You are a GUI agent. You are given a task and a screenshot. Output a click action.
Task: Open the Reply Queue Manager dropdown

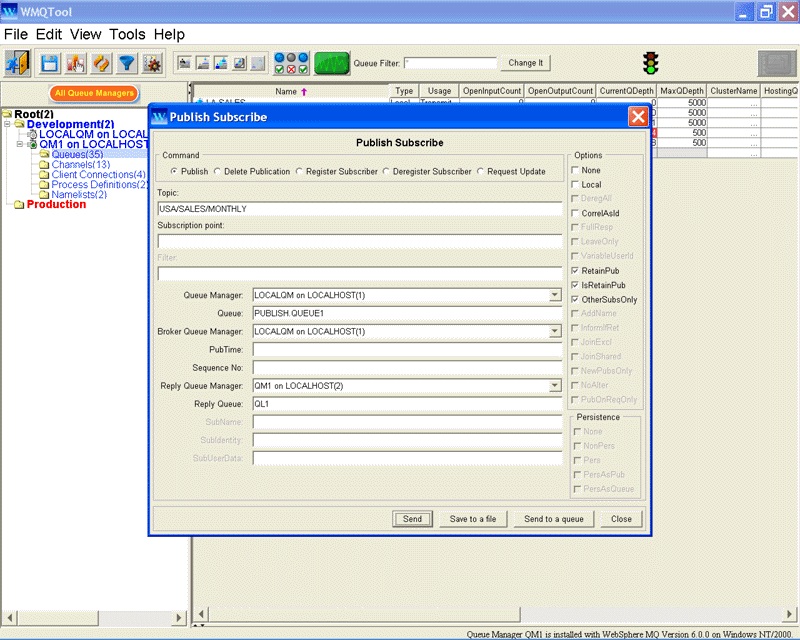coord(555,386)
